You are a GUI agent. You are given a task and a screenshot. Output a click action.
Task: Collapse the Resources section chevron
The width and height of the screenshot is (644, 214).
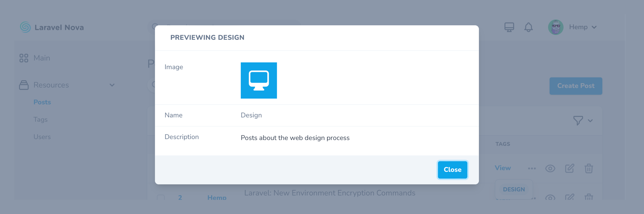tap(112, 85)
